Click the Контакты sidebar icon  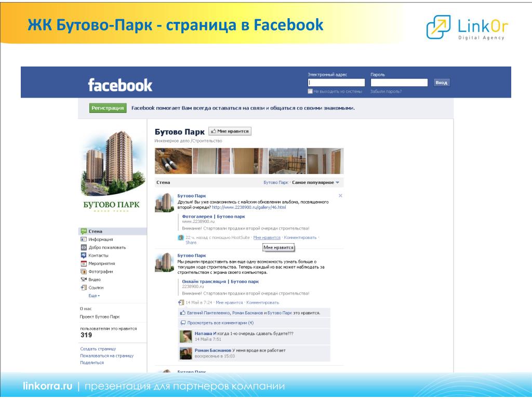click(x=84, y=256)
